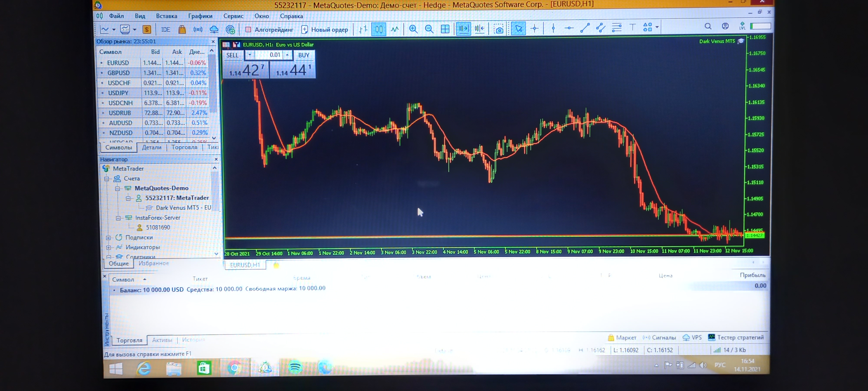The width and height of the screenshot is (868, 391).
Task: Click the copy-trading radar plus icon
Action: [230, 30]
